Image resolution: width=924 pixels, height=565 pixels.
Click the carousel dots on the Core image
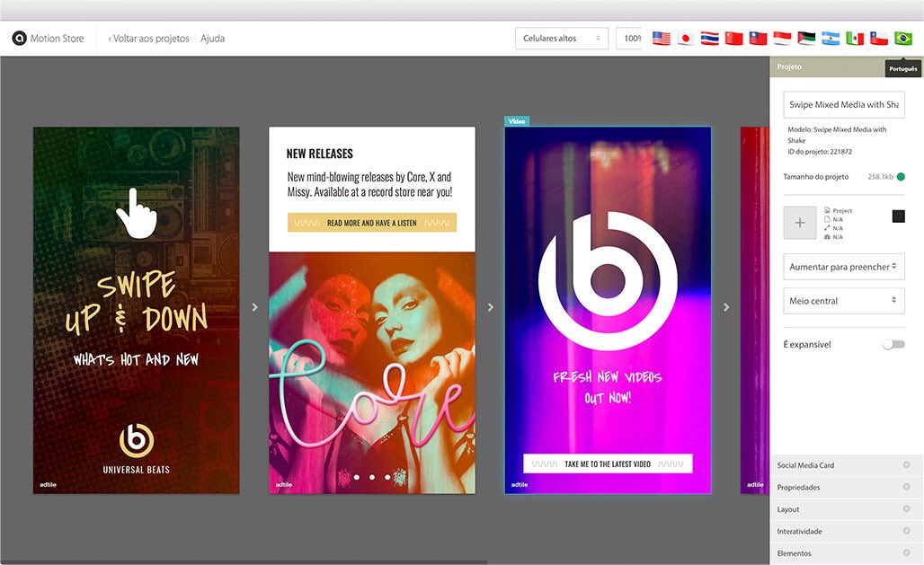coord(372,477)
